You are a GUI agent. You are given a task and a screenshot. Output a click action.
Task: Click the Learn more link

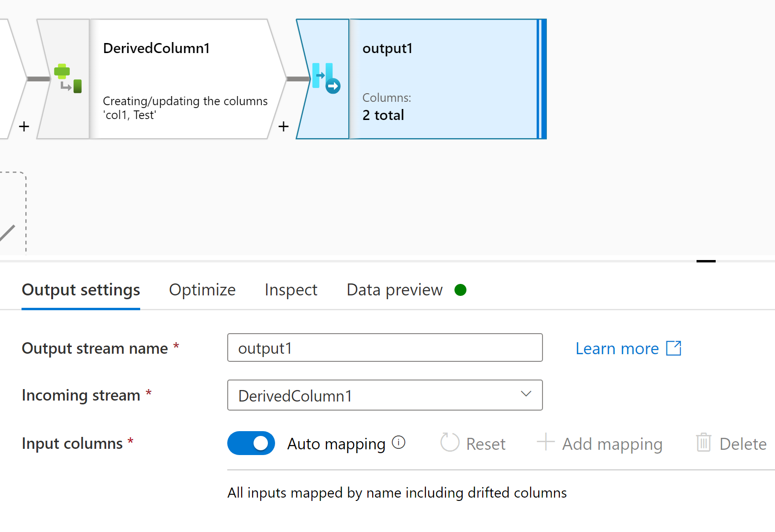tap(617, 348)
